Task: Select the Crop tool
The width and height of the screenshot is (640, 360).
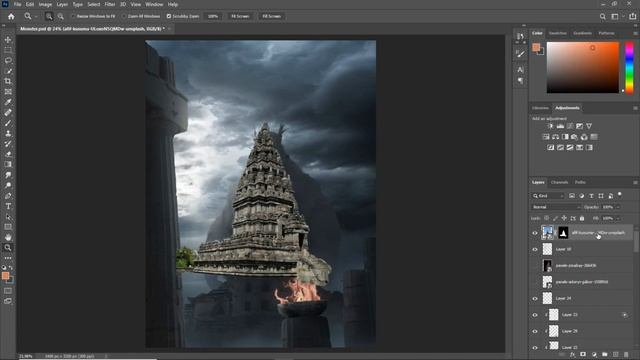Action: point(8,81)
